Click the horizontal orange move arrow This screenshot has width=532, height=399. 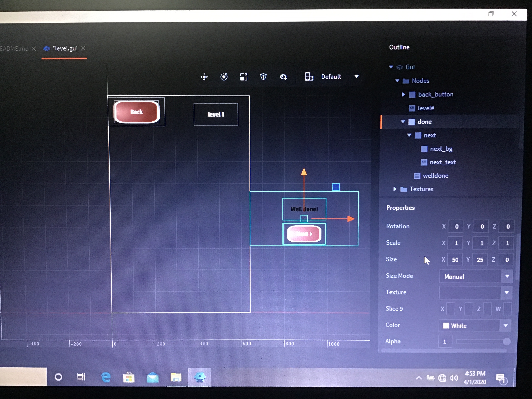pos(333,219)
